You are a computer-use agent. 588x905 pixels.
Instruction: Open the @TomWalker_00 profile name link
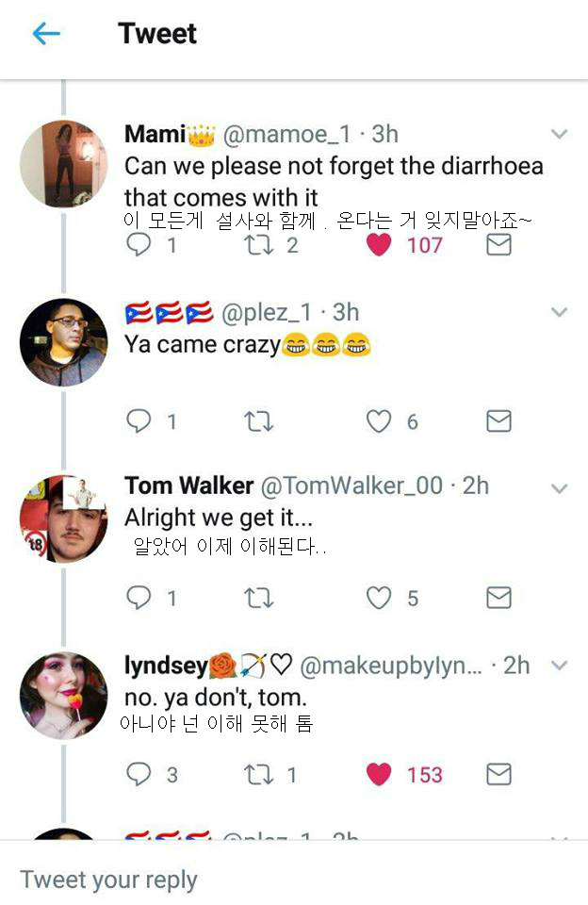coord(351,486)
